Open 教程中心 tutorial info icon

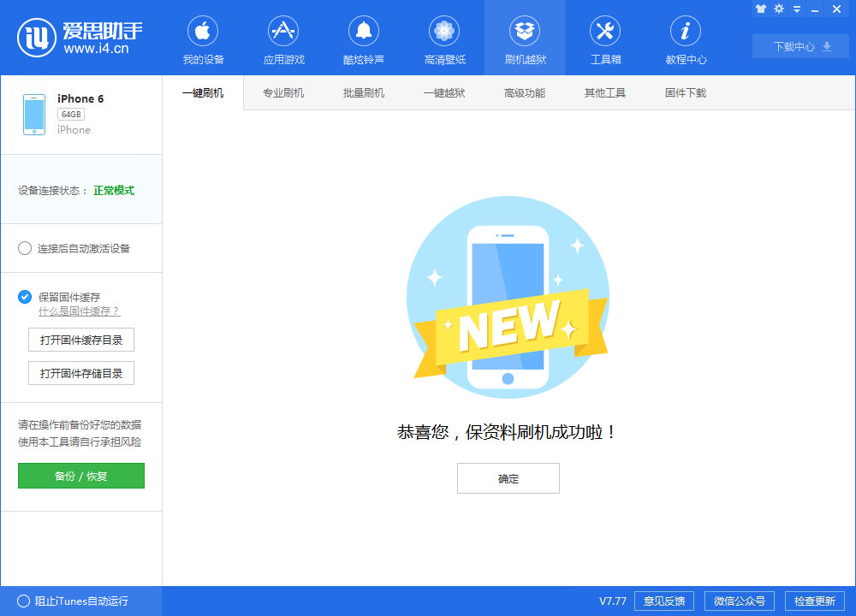click(x=685, y=38)
